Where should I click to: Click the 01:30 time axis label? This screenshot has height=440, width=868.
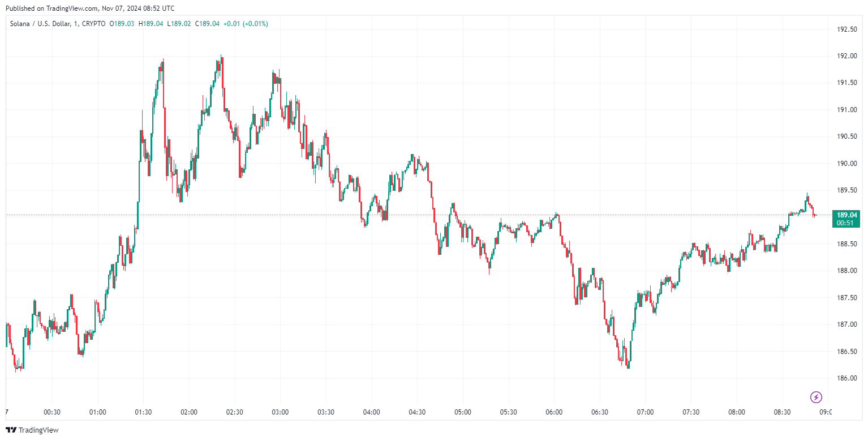pos(143,412)
